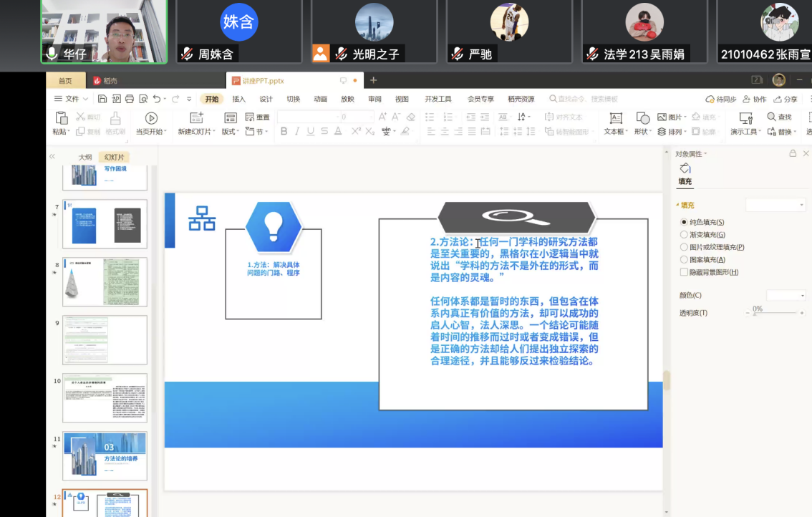Open the fill preset dropdown beside 填充
Image resolution: width=812 pixels, height=517 pixels.
pyautogui.click(x=776, y=206)
